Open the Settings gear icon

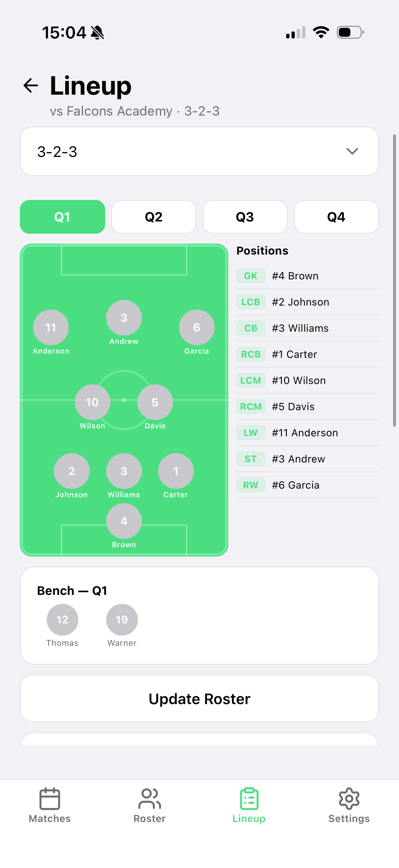click(349, 798)
